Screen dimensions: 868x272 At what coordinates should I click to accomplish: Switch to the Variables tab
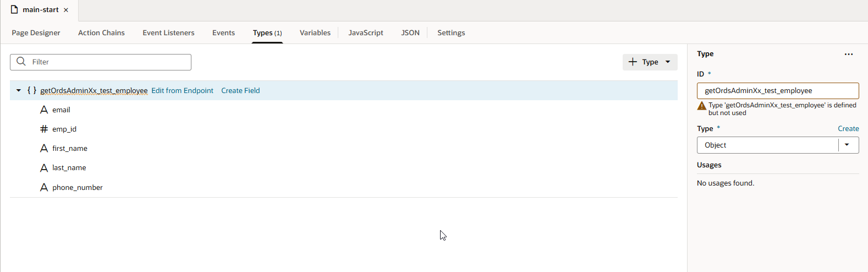click(x=315, y=32)
